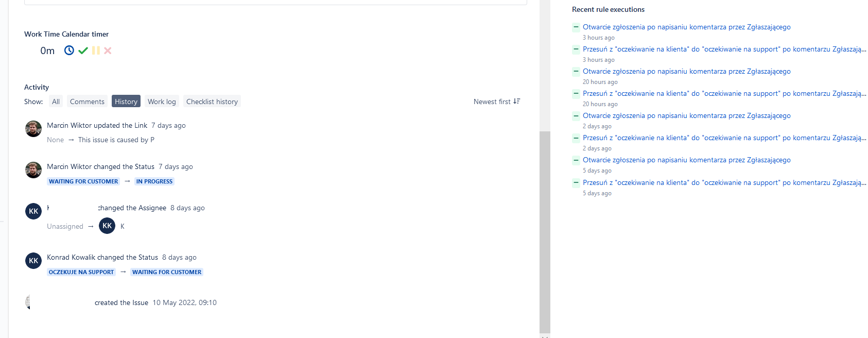Click the green checkmark timer icon
Screen dimensions: 868x338
tap(83, 50)
